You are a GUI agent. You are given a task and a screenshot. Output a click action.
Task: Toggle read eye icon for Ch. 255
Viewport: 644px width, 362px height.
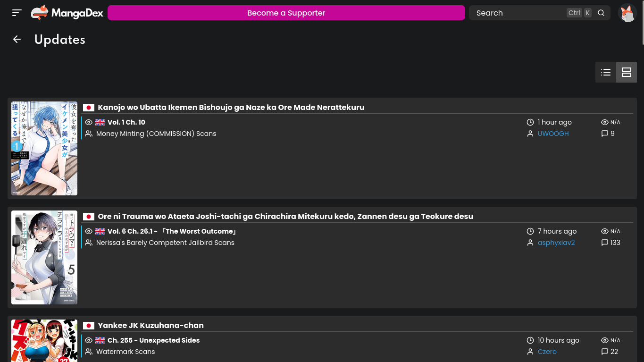(89, 340)
